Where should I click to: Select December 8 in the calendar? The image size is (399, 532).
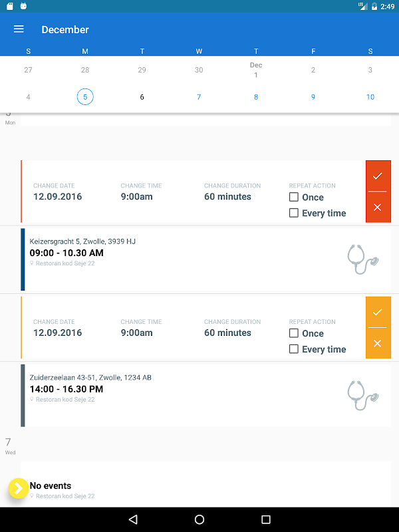coord(256,97)
